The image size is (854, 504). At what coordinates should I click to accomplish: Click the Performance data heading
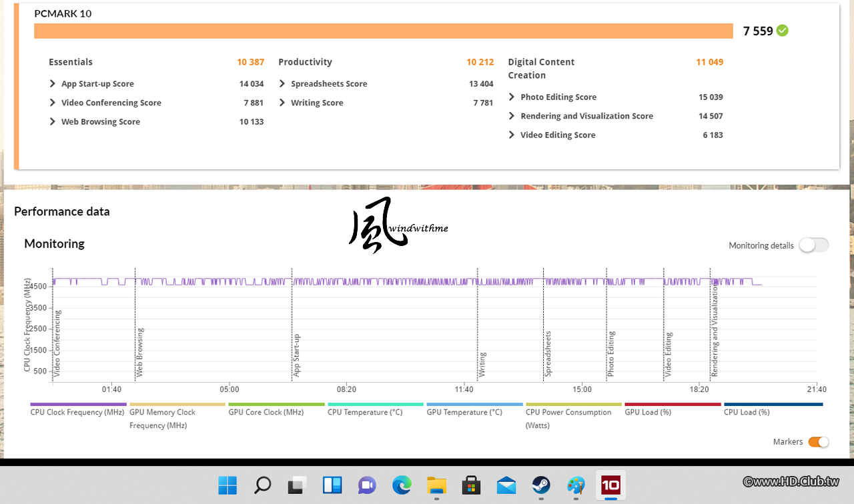(x=62, y=211)
